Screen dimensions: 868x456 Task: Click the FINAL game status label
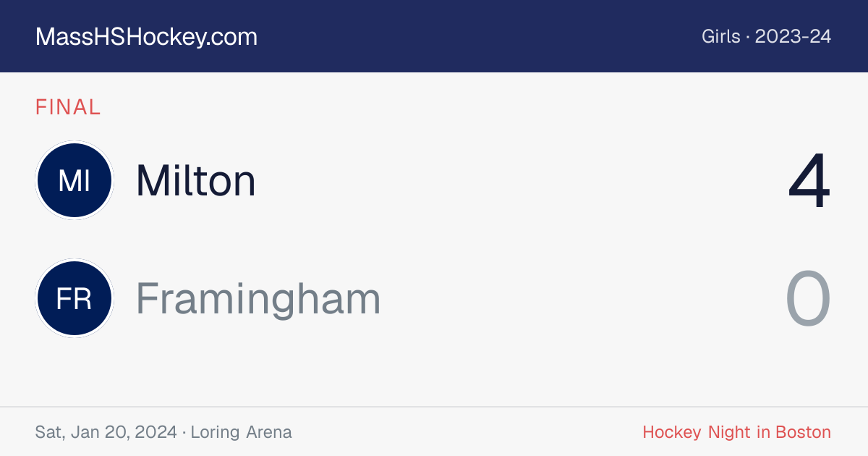pyautogui.click(x=68, y=108)
